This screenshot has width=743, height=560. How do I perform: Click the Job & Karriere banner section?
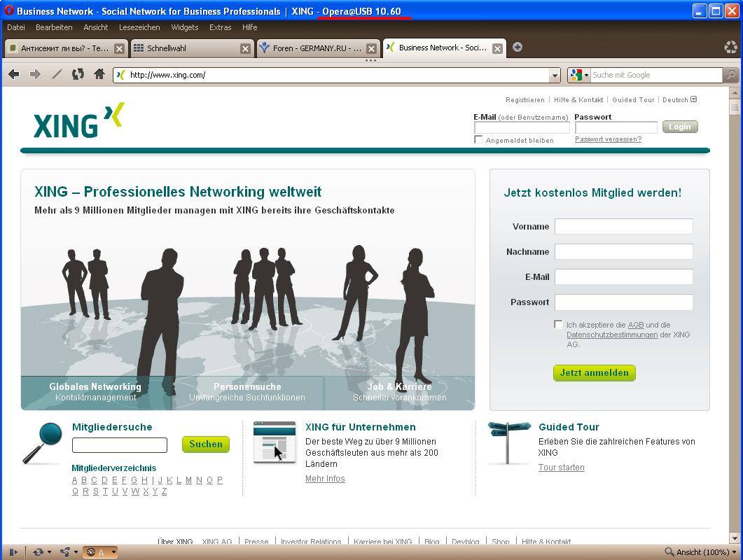399,392
